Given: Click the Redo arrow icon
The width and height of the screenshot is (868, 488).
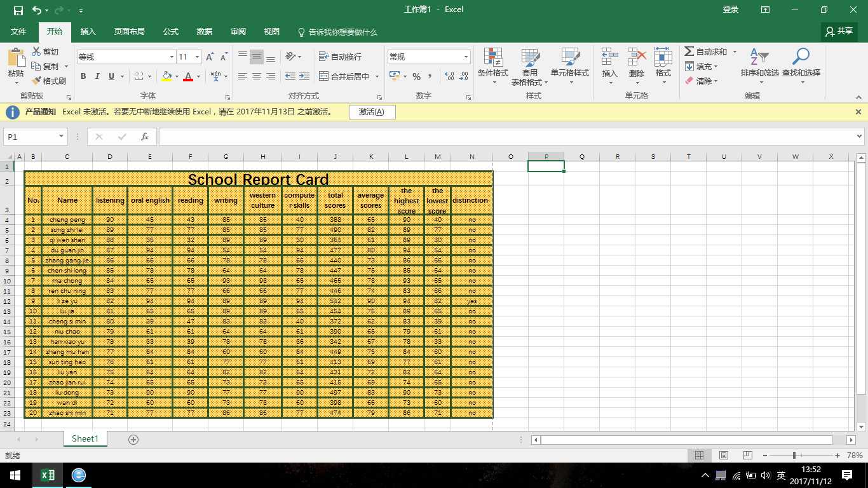Looking at the screenshot, I should pos(59,10).
